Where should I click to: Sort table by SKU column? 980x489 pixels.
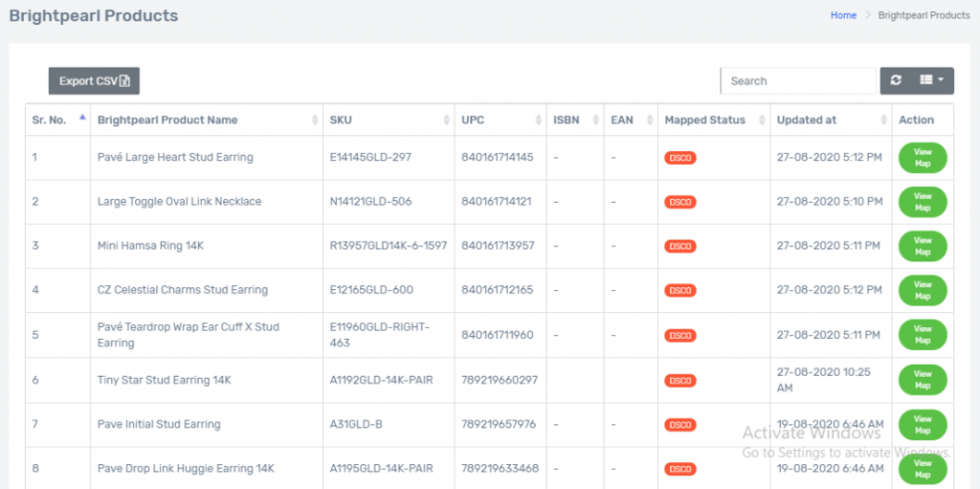point(389,120)
